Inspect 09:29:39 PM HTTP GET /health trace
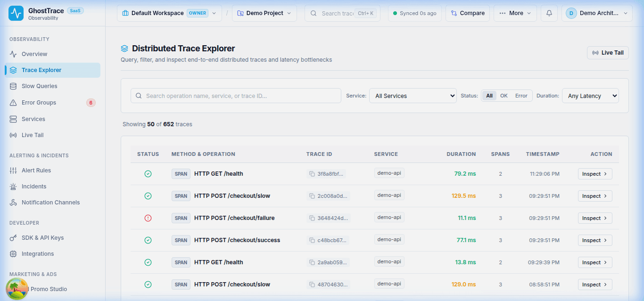Screen dimensions: 644x301 click(x=595, y=262)
